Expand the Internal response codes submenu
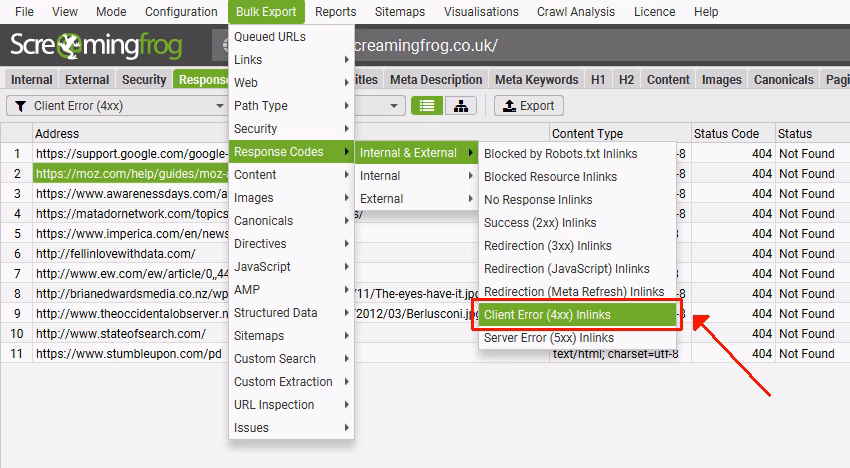The width and height of the screenshot is (850, 468). [x=416, y=176]
